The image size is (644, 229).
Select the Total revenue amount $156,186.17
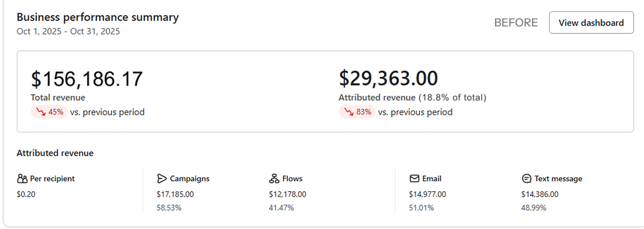point(87,79)
